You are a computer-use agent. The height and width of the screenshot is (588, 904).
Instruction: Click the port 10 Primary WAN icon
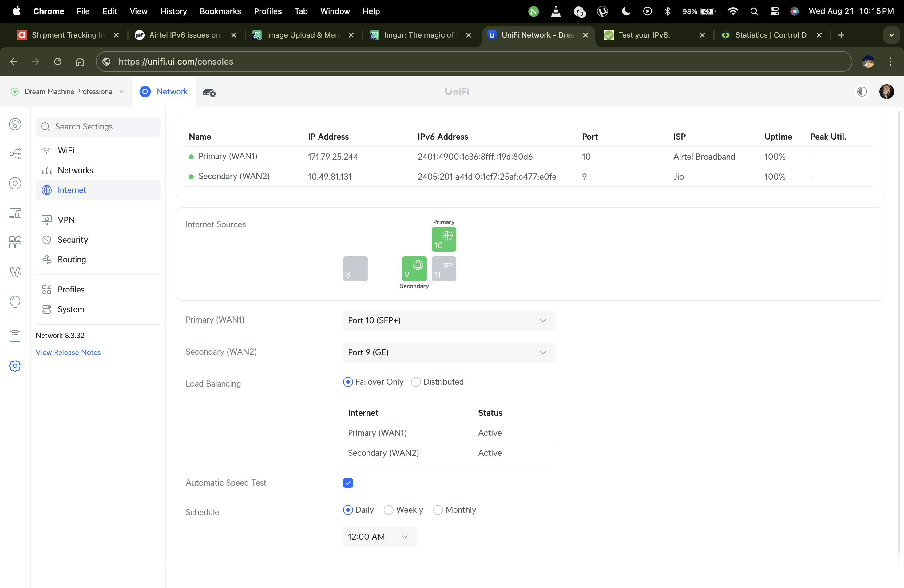444,239
